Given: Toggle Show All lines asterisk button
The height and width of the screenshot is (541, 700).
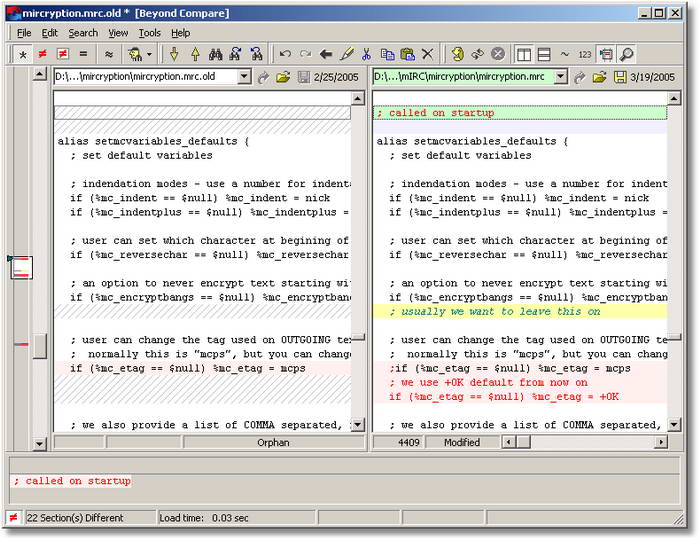Looking at the screenshot, I should (x=22, y=54).
